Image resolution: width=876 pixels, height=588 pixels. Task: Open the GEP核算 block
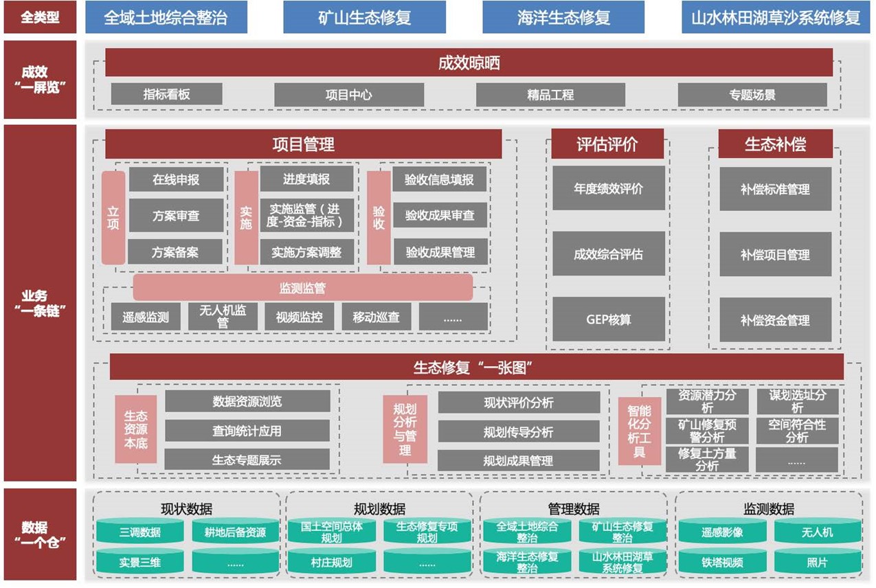(x=608, y=319)
